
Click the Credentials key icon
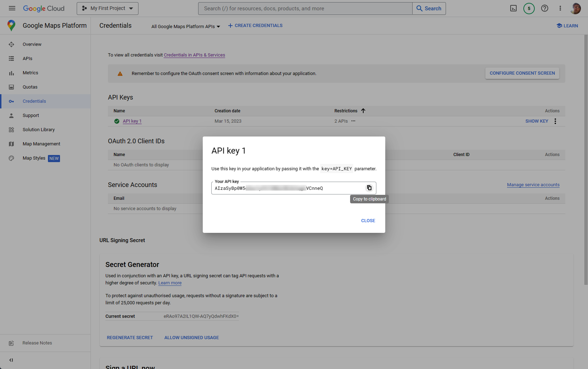tap(11, 101)
